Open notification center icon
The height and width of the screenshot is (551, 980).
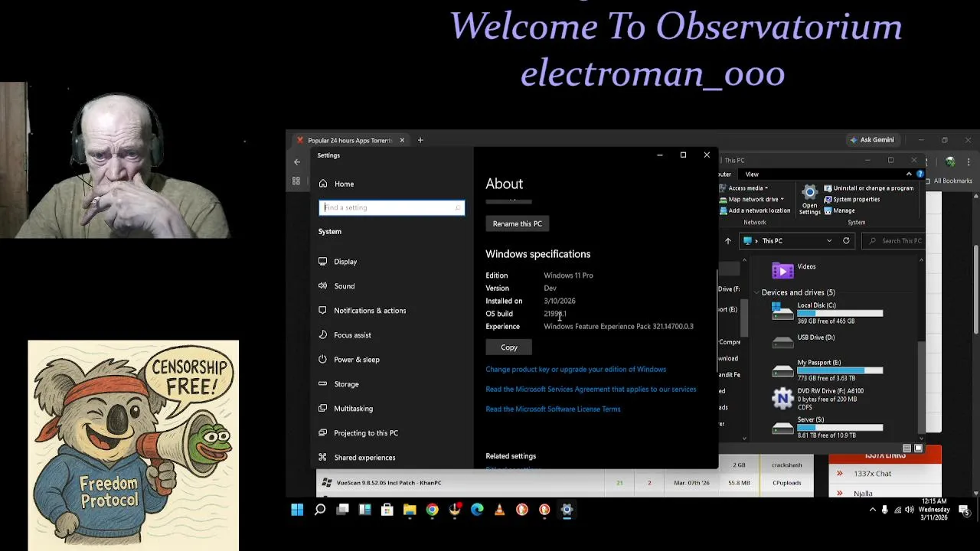964,510
